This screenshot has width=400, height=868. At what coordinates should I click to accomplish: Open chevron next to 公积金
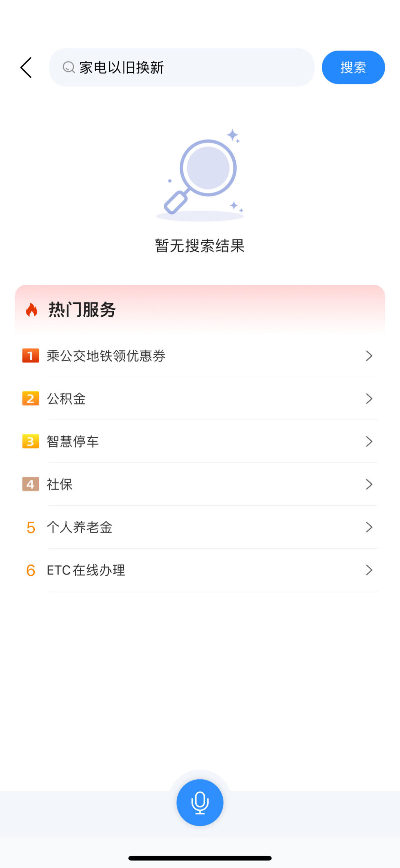(x=369, y=398)
